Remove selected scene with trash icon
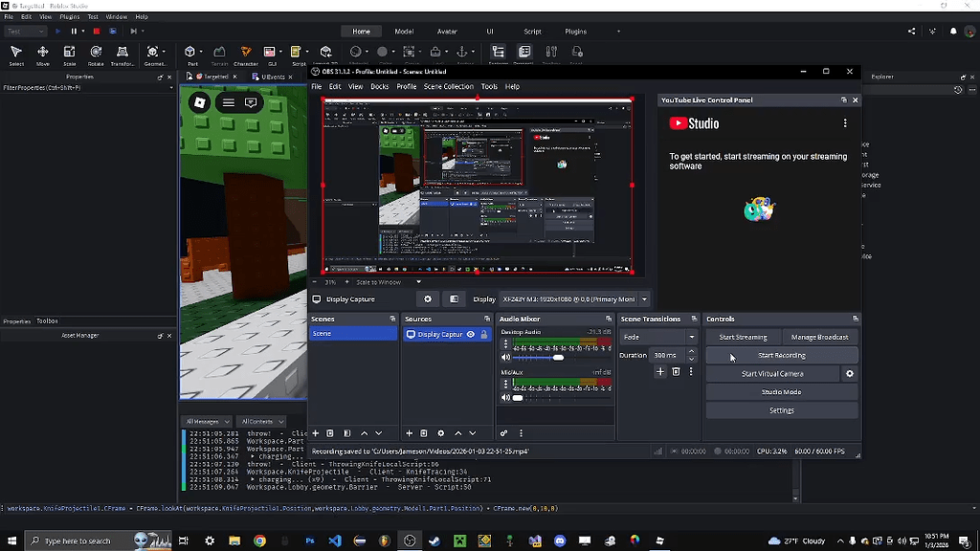The height and width of the screenshot is (551, 980). [330, 433]
